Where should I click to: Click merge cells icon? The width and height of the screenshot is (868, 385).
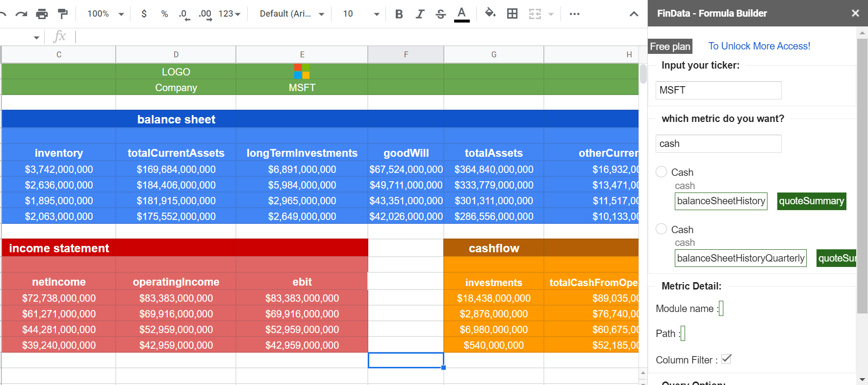pos(535,14)
